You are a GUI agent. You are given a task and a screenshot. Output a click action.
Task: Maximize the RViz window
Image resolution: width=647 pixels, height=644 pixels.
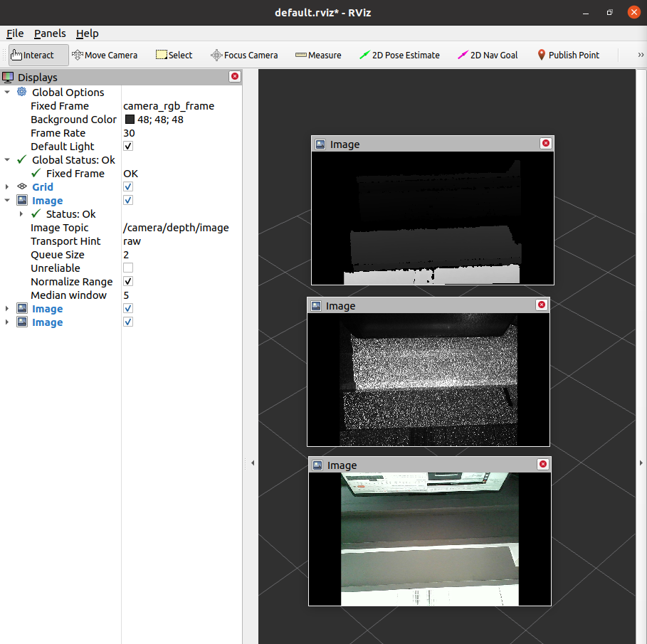tap(609, 12)
